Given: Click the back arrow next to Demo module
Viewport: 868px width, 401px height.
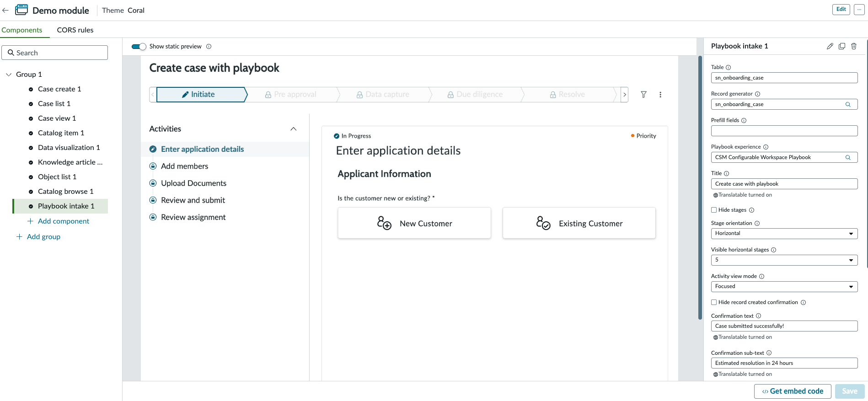Looking at the screenshot, I should point(5,10).
